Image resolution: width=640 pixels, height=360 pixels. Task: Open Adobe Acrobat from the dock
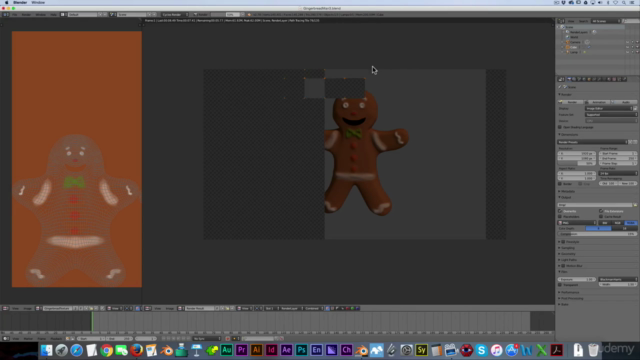557,350
